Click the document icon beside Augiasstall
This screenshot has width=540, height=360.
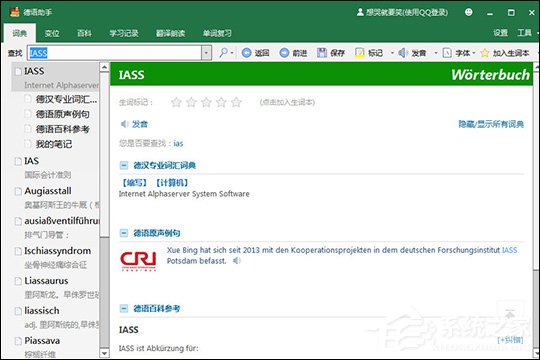[x=18, y=191]
